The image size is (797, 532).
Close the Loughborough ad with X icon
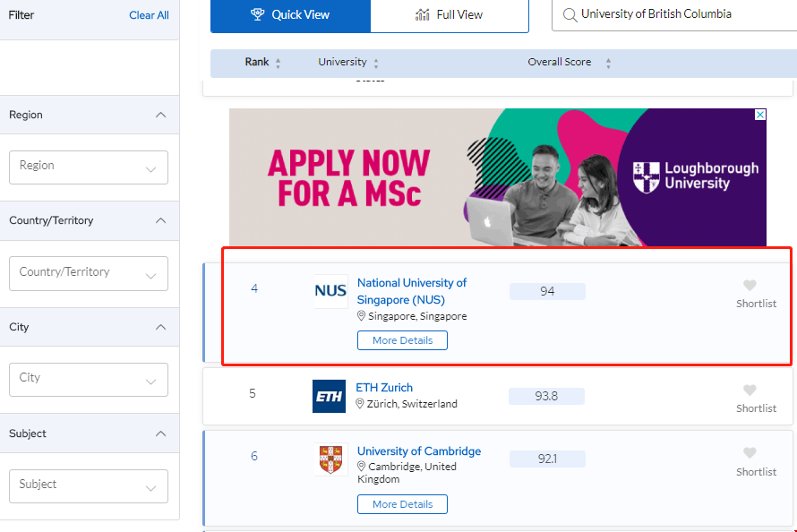coord(760,116)
